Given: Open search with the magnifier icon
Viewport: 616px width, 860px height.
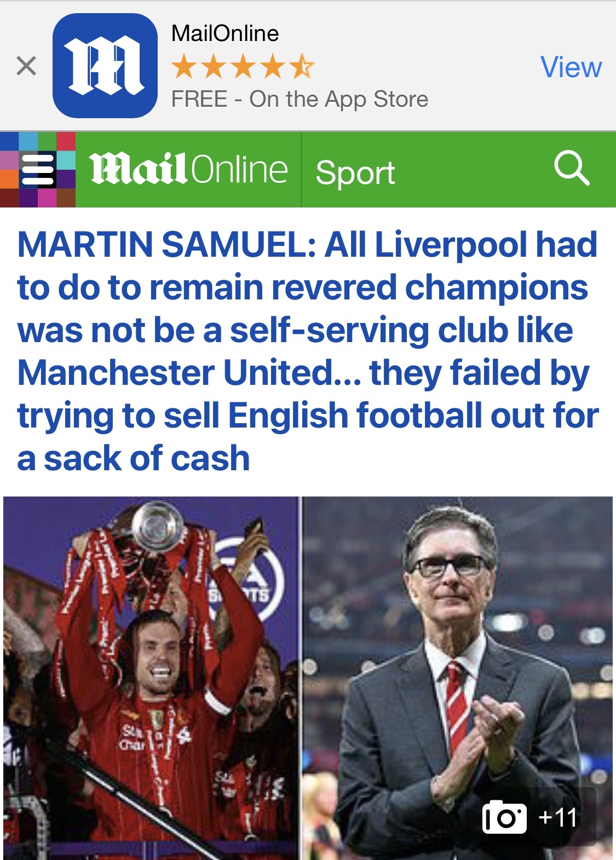Looking at the screenshot, I should coord(572,169).
